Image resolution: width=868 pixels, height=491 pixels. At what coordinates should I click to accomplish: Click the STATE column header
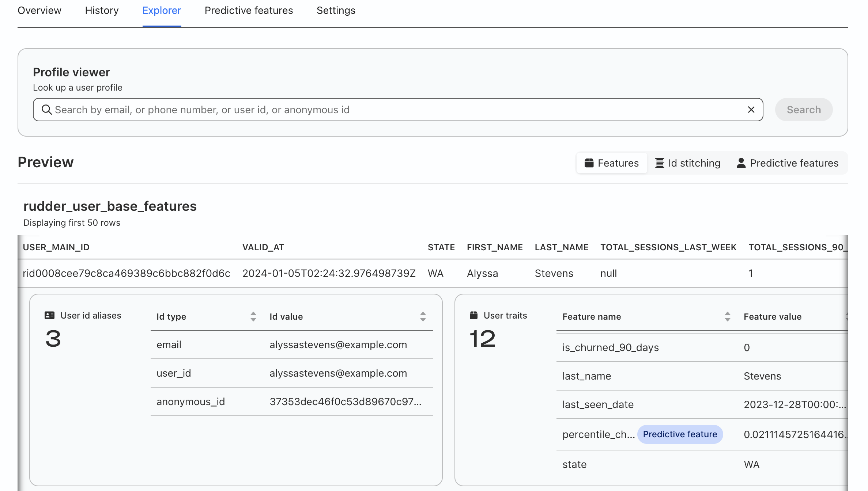coord(441,247)
